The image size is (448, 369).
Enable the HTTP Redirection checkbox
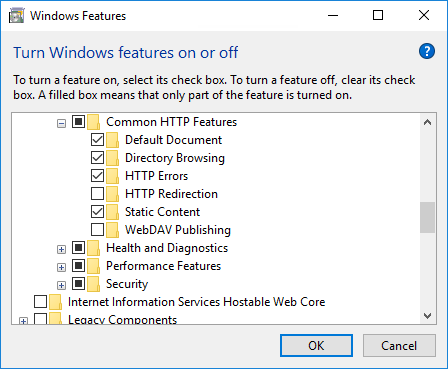click(x=97, y=193)
